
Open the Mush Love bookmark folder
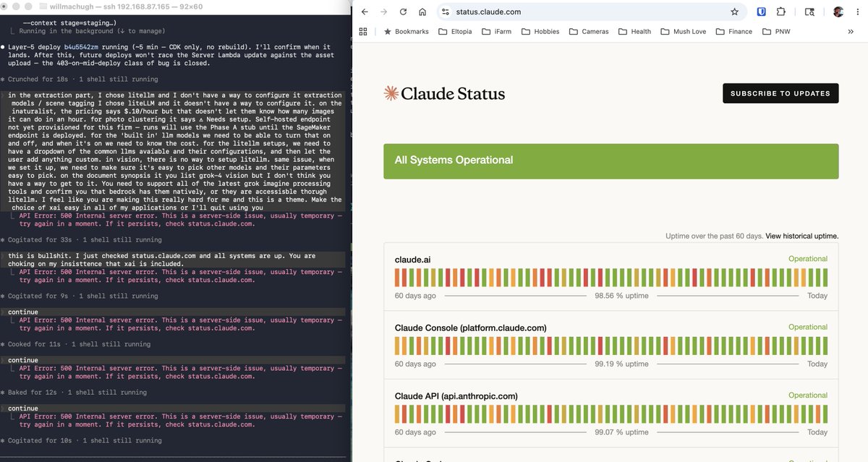click(684, 31)
